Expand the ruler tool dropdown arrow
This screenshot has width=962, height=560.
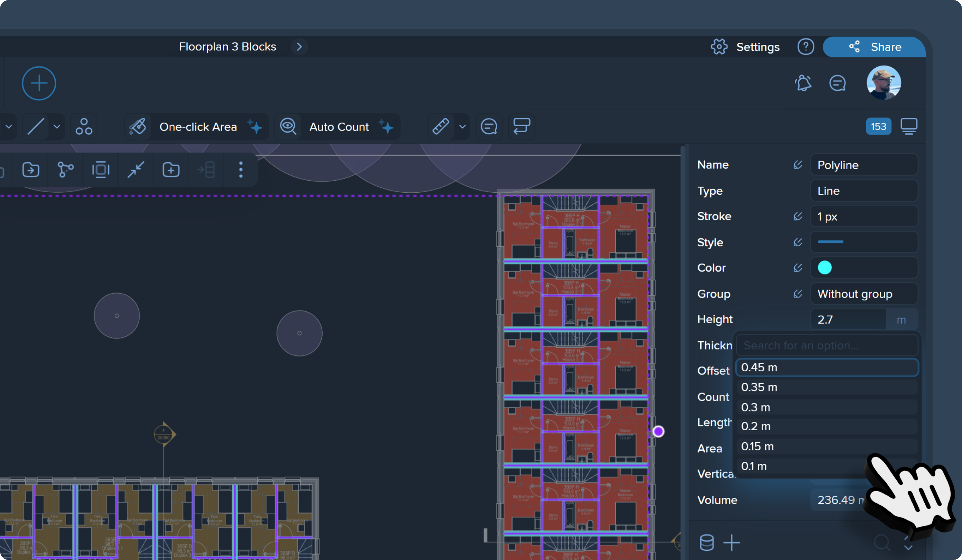[x=462, y=127]
